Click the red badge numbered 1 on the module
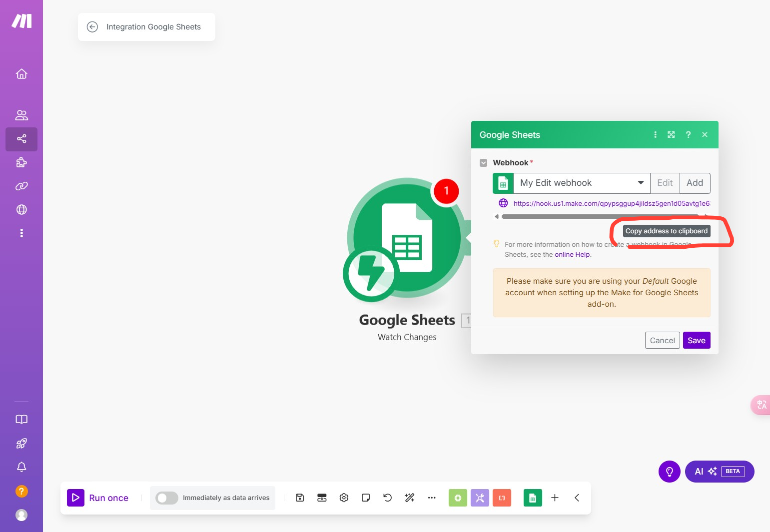The image size is (770, 532). pos(446,191)
